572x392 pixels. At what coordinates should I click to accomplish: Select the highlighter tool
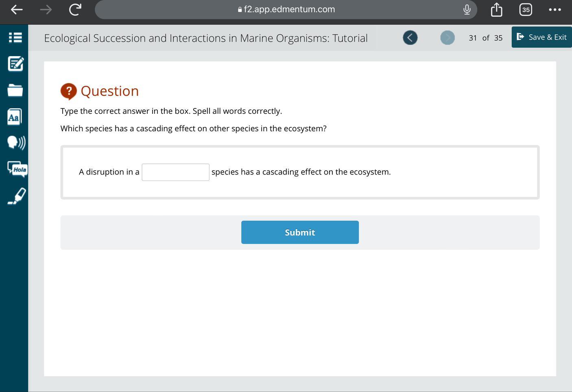[17, 196]
